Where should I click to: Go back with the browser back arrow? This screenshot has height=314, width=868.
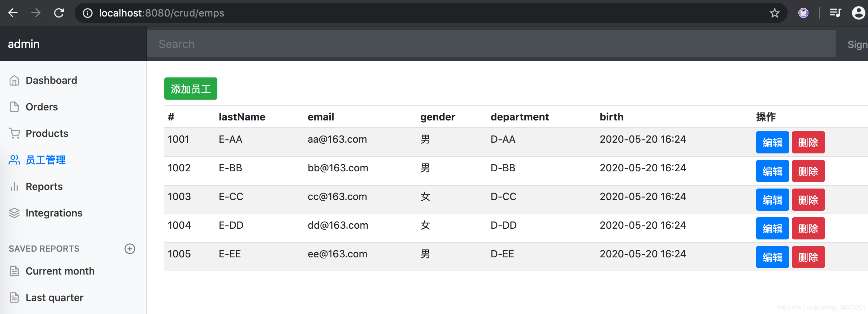click(x=13, y=13)
